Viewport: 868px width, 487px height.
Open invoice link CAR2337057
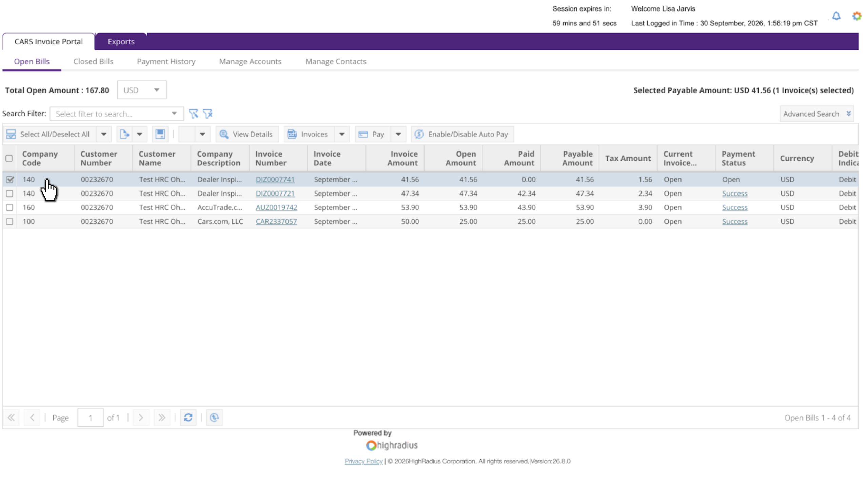pyautogui.click(x=276, y=221)
